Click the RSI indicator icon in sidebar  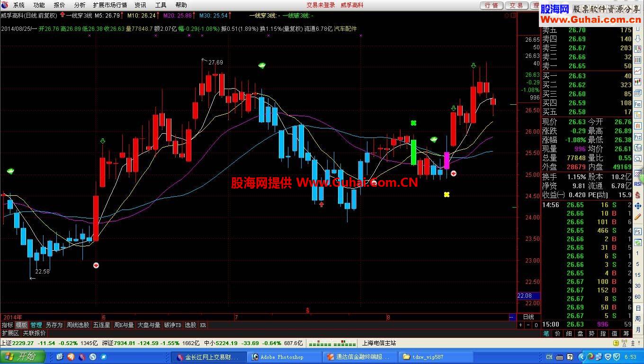pos(638,184)
